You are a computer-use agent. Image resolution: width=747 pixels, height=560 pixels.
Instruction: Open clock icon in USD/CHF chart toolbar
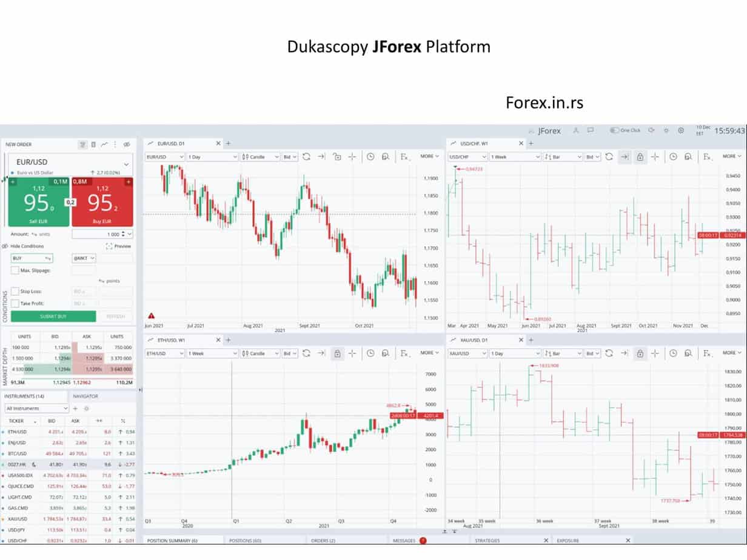click(x=673, y=156)
